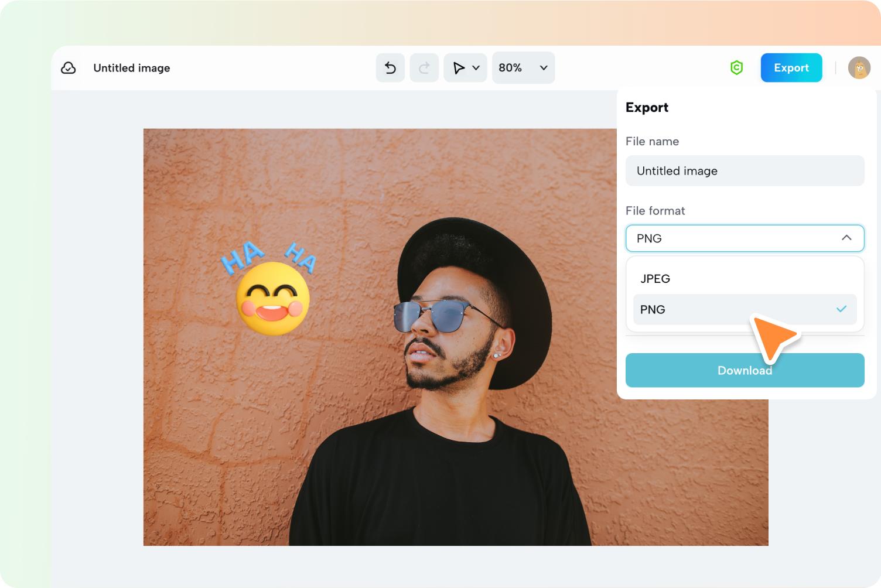This screenshot has height=588, width=881.
Task: Collapse the PNG file format dropdown
Action: click(846, 238)
